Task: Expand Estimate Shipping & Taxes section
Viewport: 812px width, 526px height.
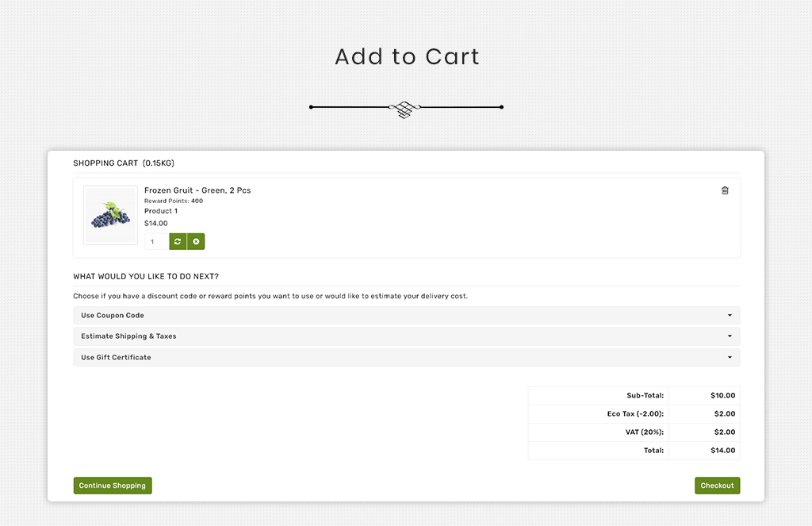Action: point(128,336)
